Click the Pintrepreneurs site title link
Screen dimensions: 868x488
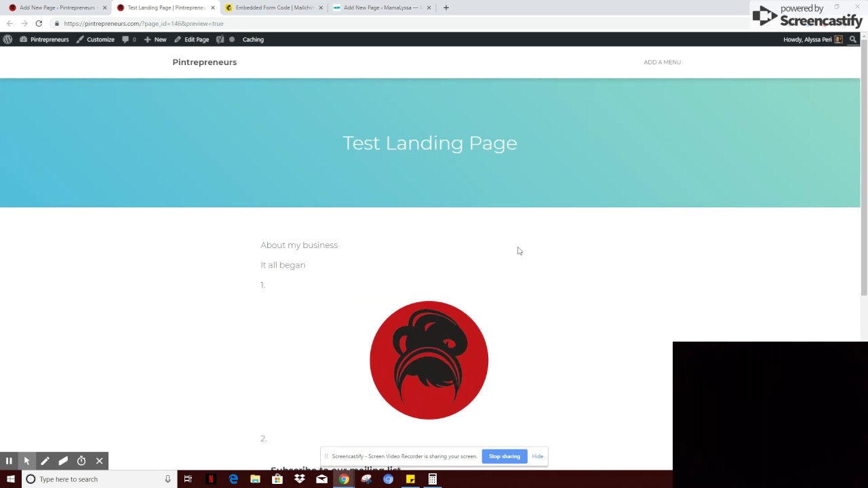click(x=204, y=62)
